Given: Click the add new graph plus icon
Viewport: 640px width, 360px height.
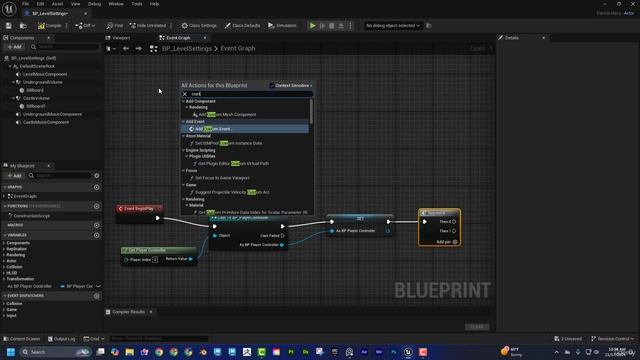Looking at the screenshot, I should [97, 187].
